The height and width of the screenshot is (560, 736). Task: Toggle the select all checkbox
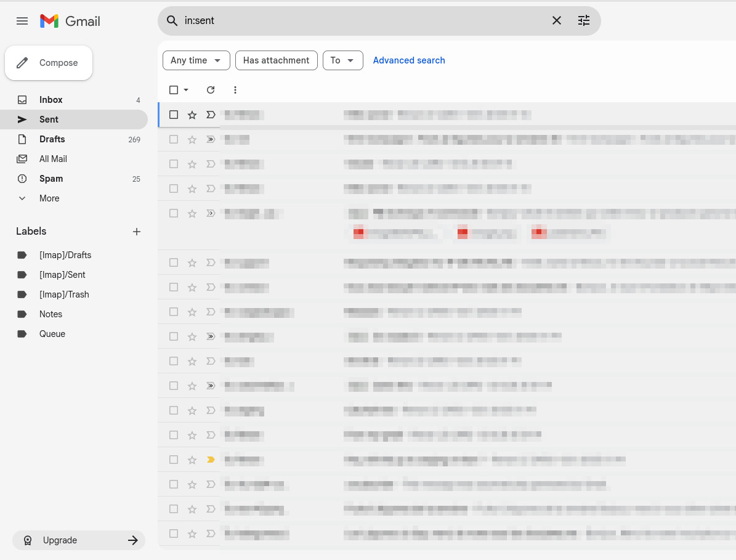pyautogui.click(x=174, y=90)
